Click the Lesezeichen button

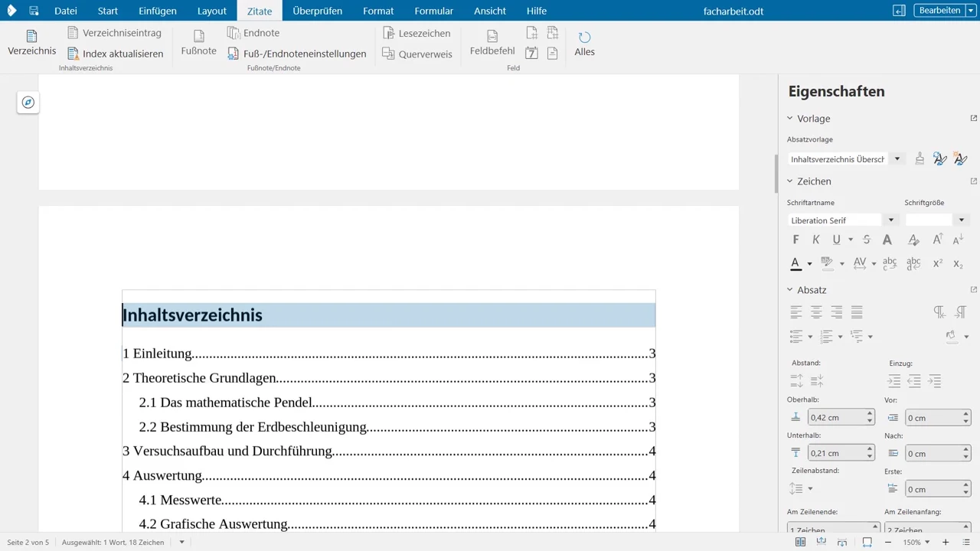(417, 33)
